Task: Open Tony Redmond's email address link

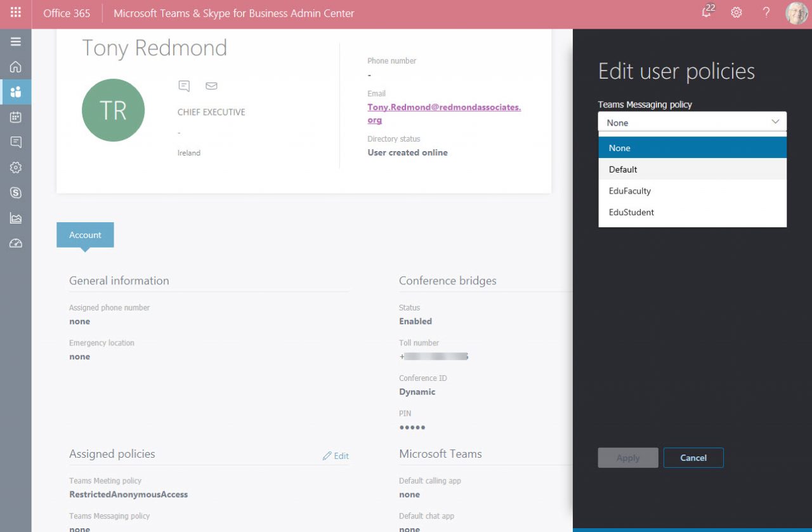Action: (444, 114)
